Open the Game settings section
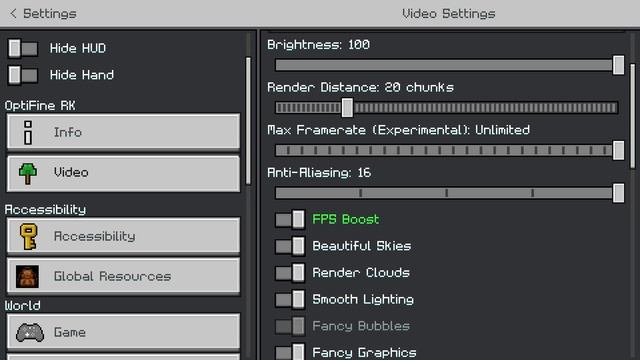The image size is (640, 360). pos(123,332)
